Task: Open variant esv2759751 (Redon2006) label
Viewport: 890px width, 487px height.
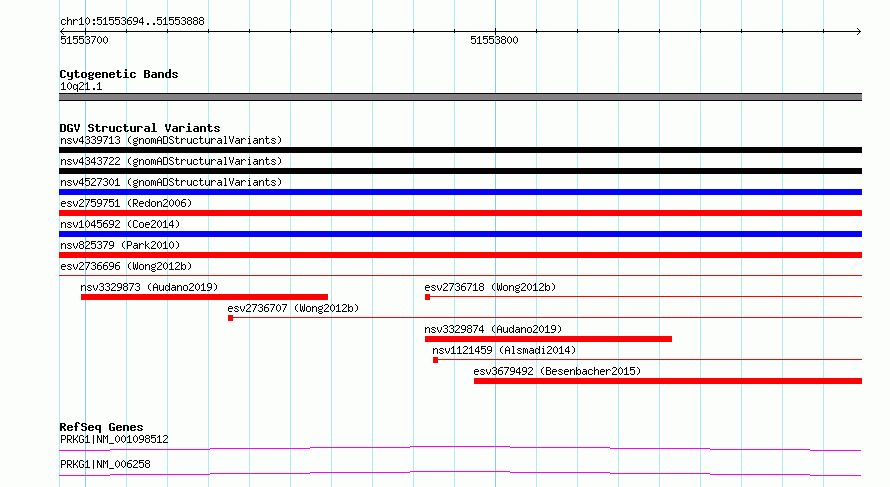Action: coord(126,203)
